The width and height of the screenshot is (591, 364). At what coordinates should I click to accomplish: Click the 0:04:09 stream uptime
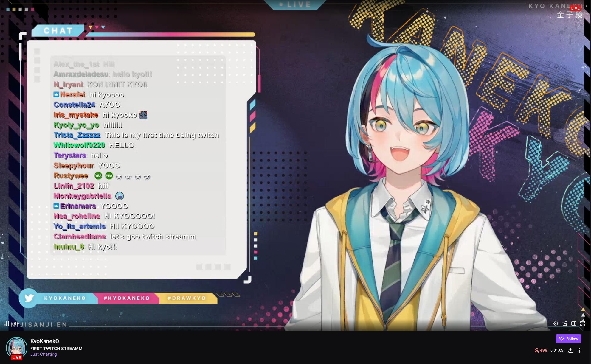point(557,350)
